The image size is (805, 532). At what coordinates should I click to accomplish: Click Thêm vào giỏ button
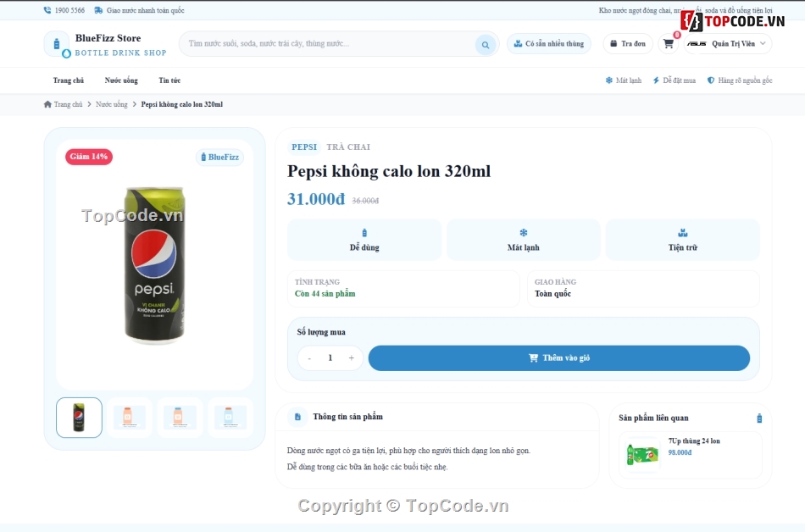[559, 358]
